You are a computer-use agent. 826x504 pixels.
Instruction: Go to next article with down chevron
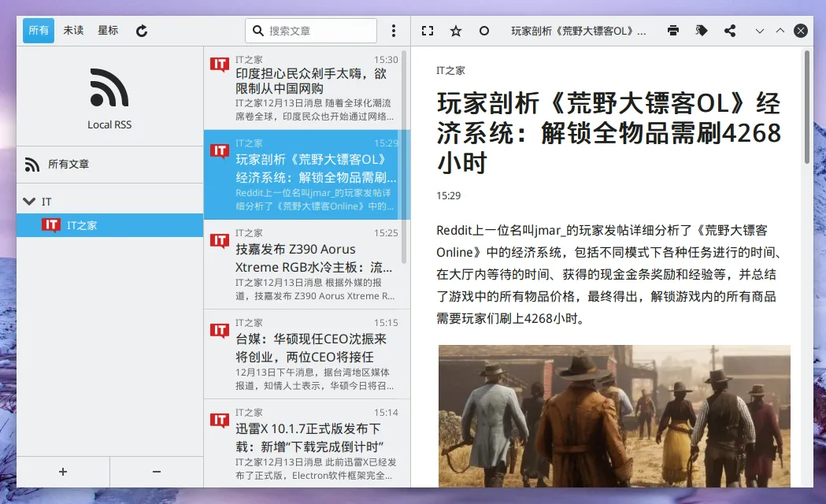pos(760,31)
